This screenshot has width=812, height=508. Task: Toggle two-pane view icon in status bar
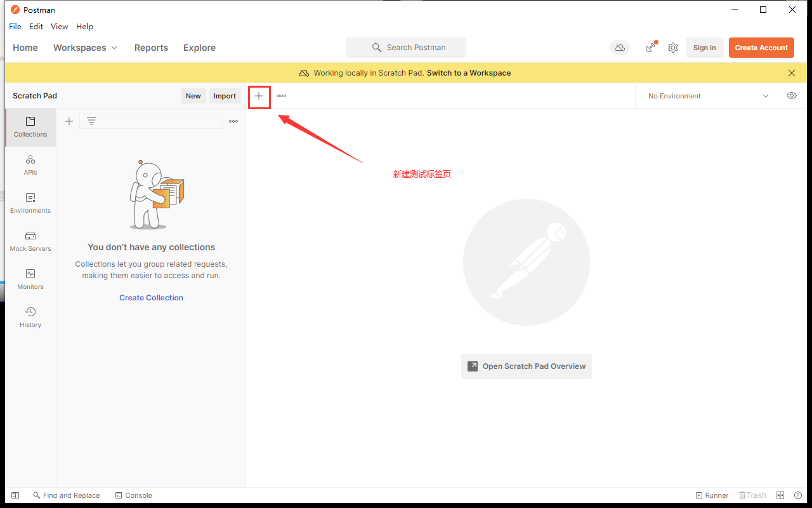(x=780, y=495)
